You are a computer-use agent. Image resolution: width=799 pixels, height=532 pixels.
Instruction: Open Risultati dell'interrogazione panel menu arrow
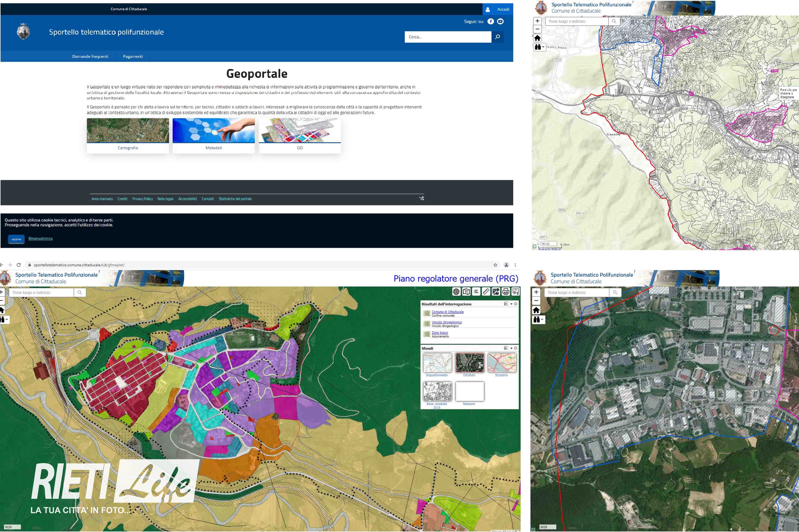pyautogui.click(x=511, y=304)
